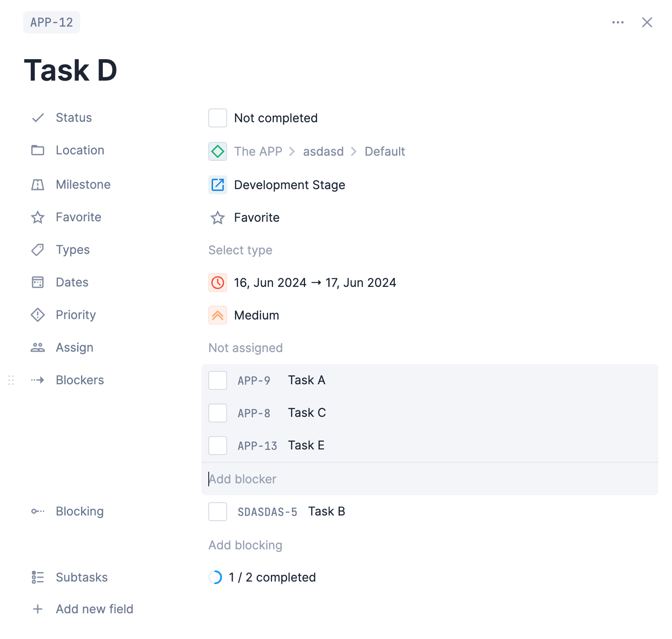This screenshot has height=639, width=672.
Task: Open blocker Task E
Action: tap(306, 446)
